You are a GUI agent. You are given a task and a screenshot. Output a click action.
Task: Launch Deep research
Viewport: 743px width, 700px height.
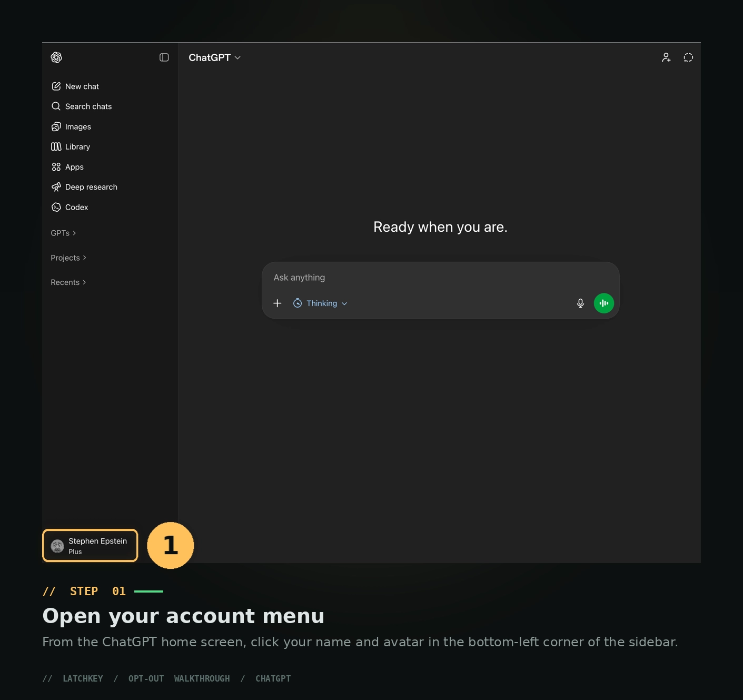(91, 187)
